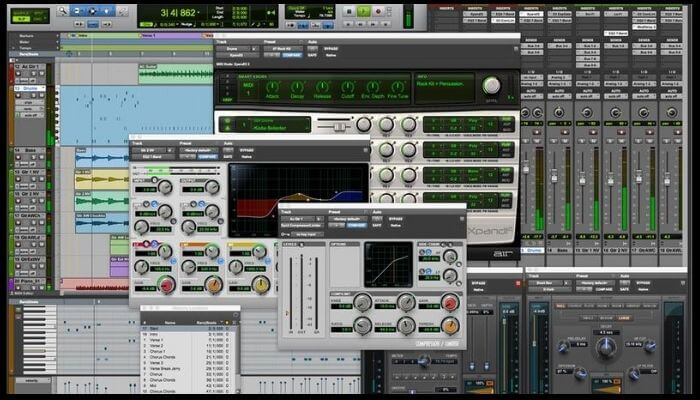This screenshot has width=700, height=400.
Task: Click Return to Zero transport button
Action: click(x=348, y=25)
